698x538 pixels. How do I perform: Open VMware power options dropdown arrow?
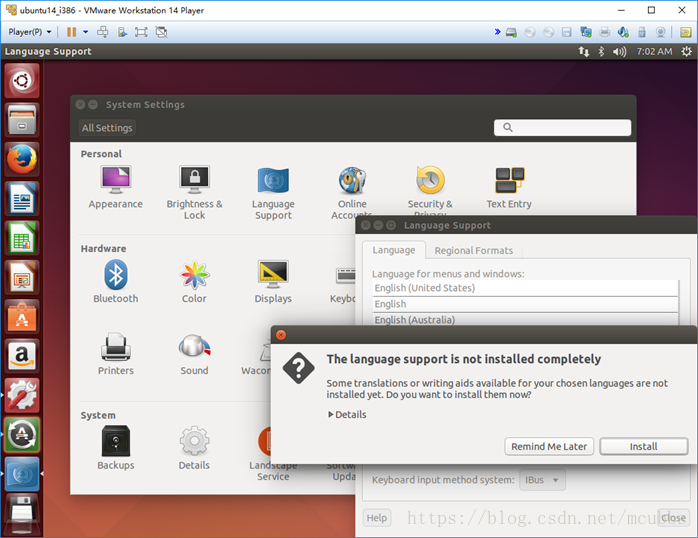85,32
